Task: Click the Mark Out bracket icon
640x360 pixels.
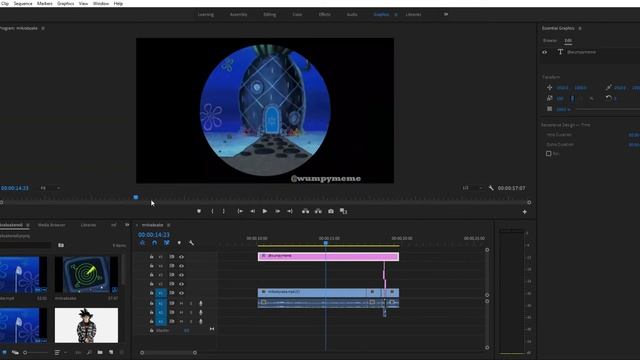Action: (x=223, y=211)
